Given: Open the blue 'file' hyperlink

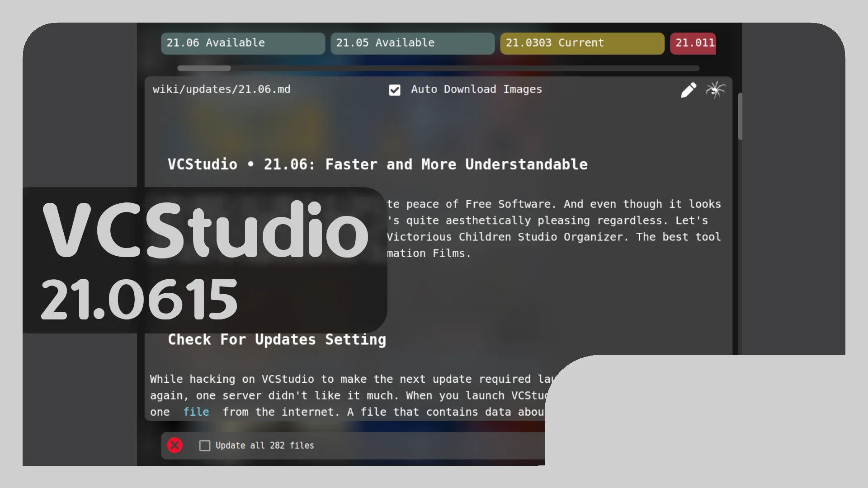Looking at the screenshot, I should 196,412.
